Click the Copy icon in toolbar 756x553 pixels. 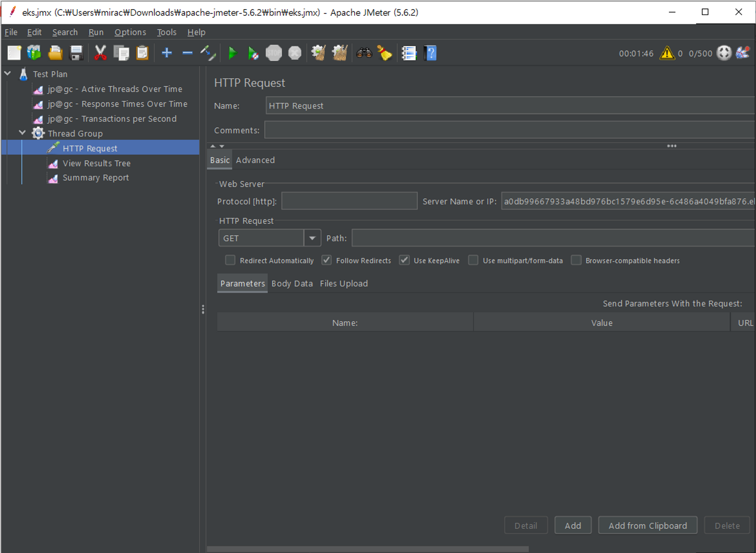pyautogui.click(x=121, y=53)
